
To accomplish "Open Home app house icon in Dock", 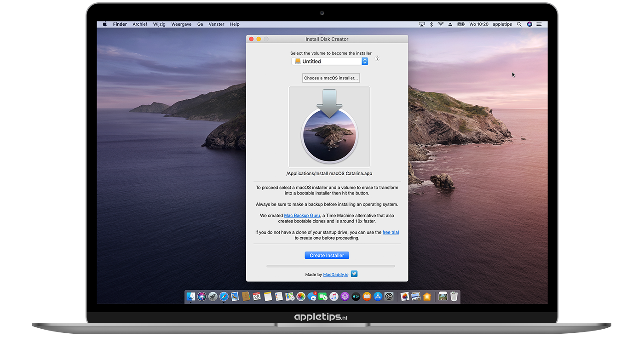I will click(x=427, y=297).
